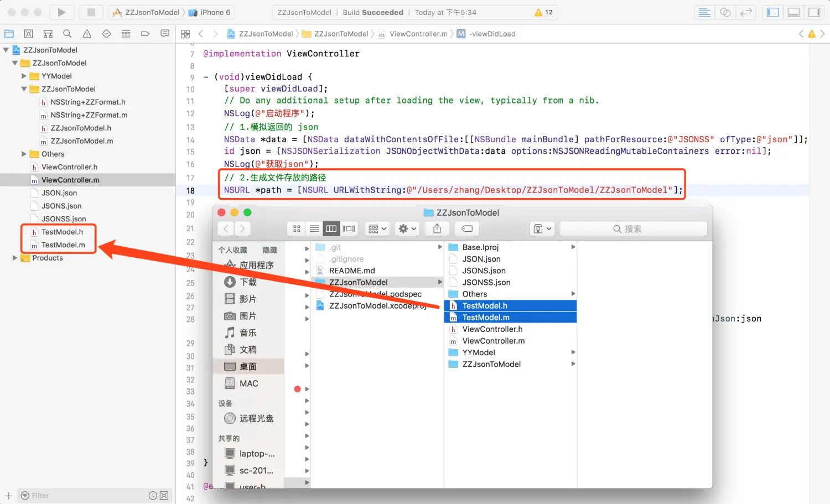This screenshot has width=830, height=504.
Task: Switch to the Standard editor
Action: tap(704, 12)
